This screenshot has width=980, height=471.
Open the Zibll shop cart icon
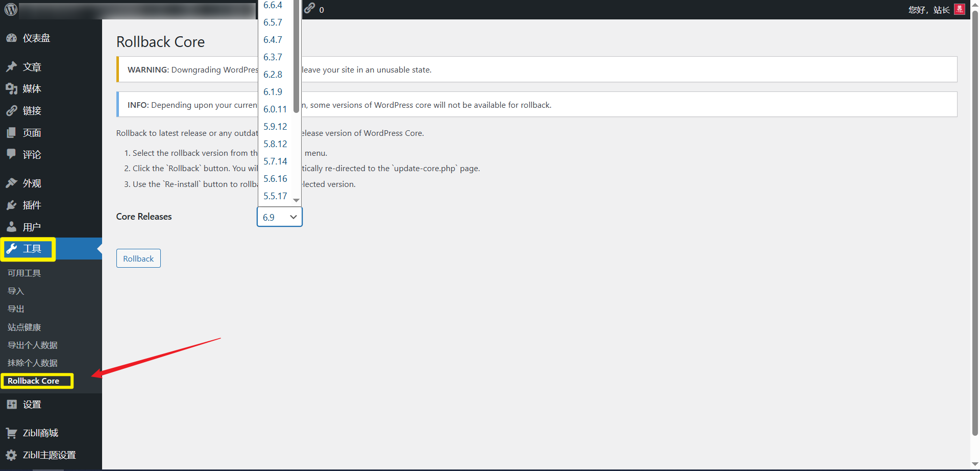tap(11, 433)
